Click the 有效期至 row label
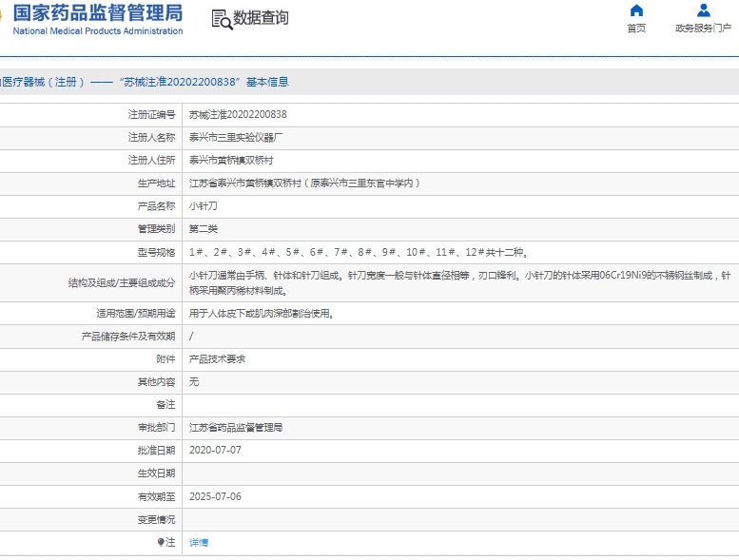 coord(156,496)
